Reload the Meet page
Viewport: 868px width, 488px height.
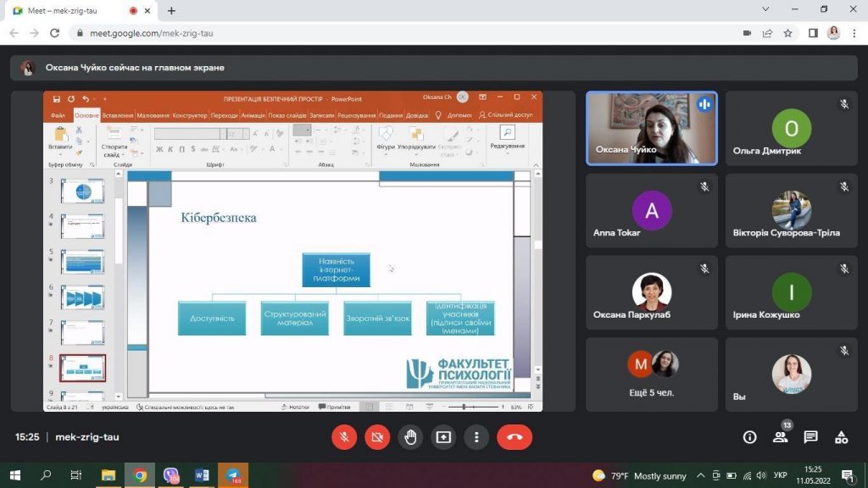55,33
